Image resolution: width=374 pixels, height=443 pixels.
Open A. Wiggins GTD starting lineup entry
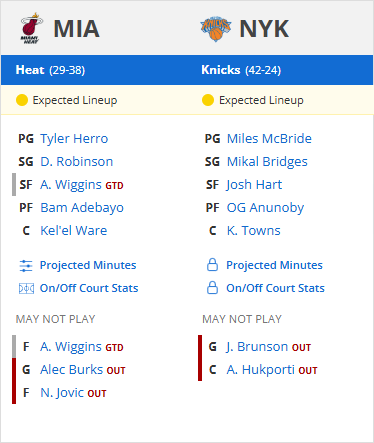[x=82, y=185]
